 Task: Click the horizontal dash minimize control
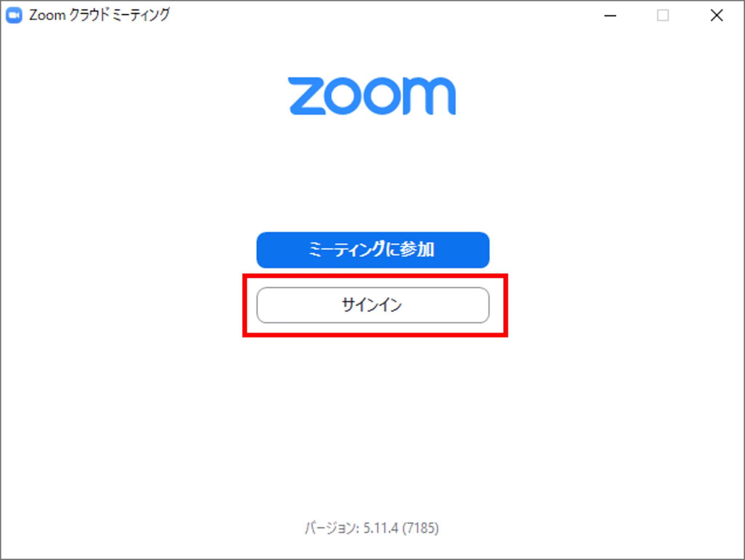pyautogui.click(x=610, y=16)
